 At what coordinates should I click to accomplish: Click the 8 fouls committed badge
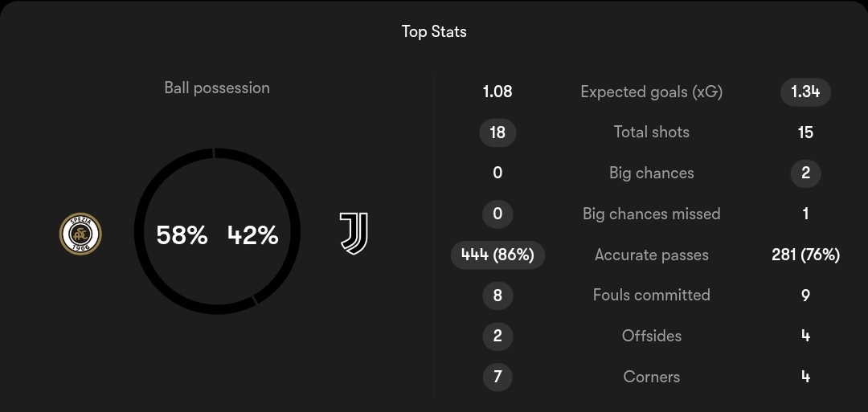click(497, 296)
